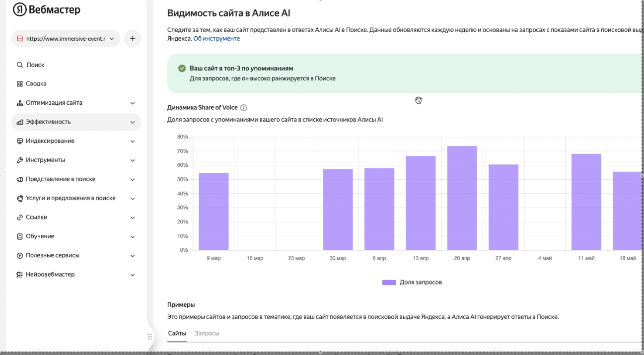This screenshot has height=355, width=644.
Task: Click the Полезные сервисы circle icon
Action: pyautogui.click(x=20, y=256)
